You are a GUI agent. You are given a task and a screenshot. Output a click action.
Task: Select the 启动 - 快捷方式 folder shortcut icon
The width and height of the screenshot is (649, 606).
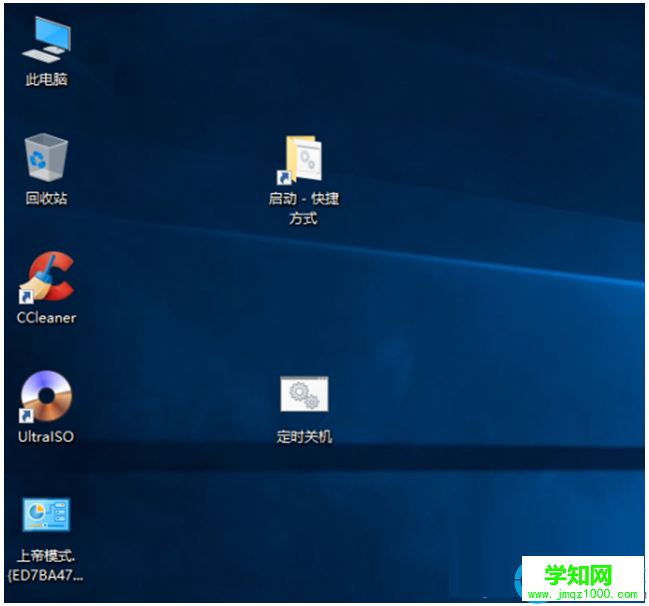click(x=300, y=160)
